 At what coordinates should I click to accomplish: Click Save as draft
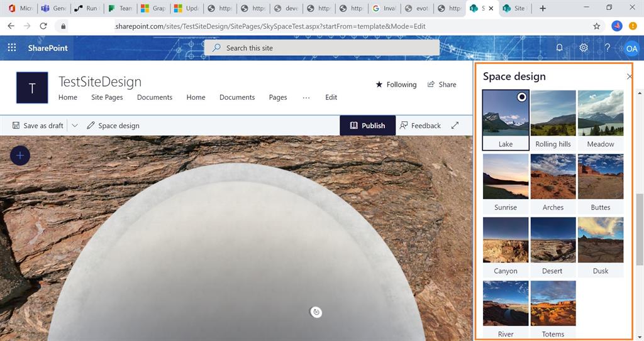[38, 126]
